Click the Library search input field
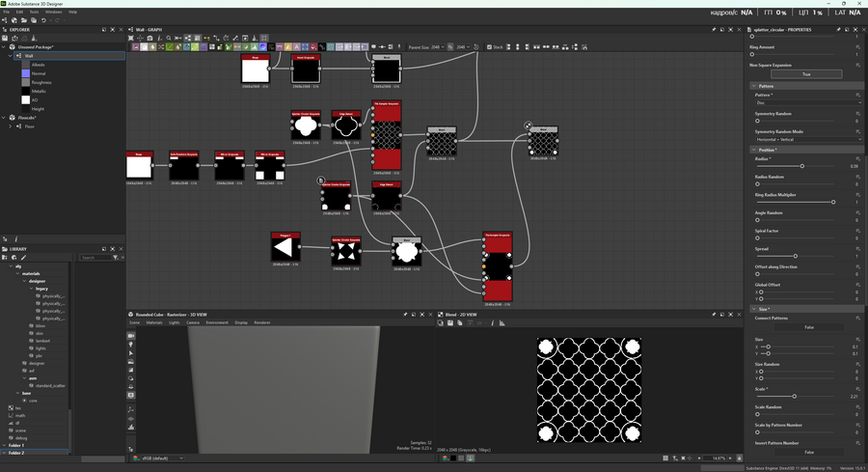Viewport: 868px width, 472px height. coord(95,258)
